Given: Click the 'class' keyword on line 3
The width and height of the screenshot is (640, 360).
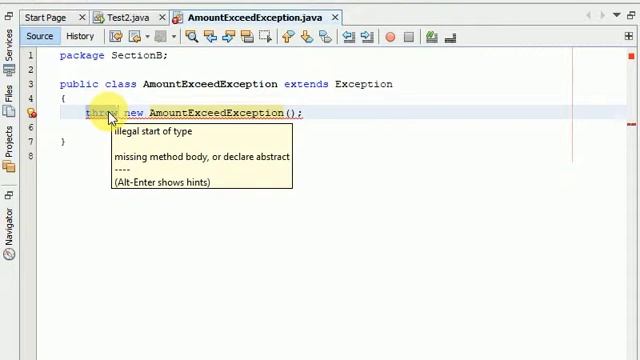Looking at the screenshot, I should (x=120, y=84).
